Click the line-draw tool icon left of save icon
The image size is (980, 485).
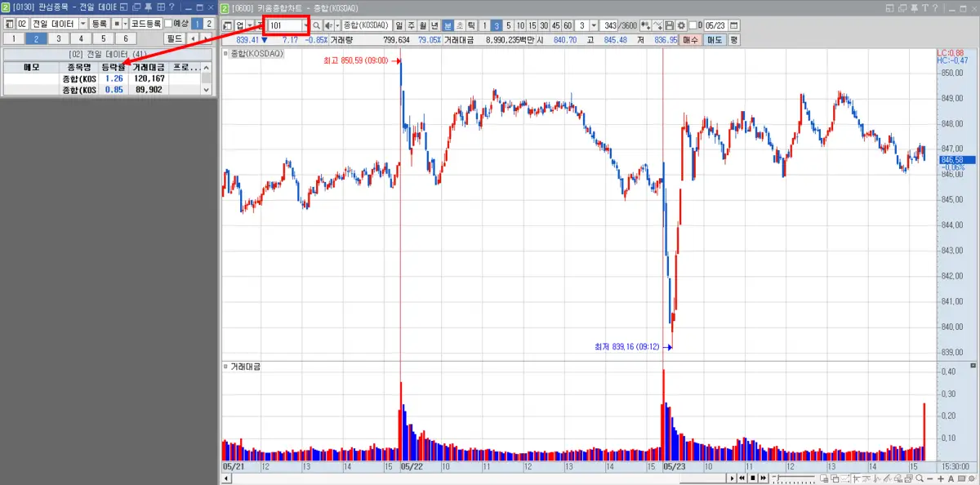pos(657,25)
